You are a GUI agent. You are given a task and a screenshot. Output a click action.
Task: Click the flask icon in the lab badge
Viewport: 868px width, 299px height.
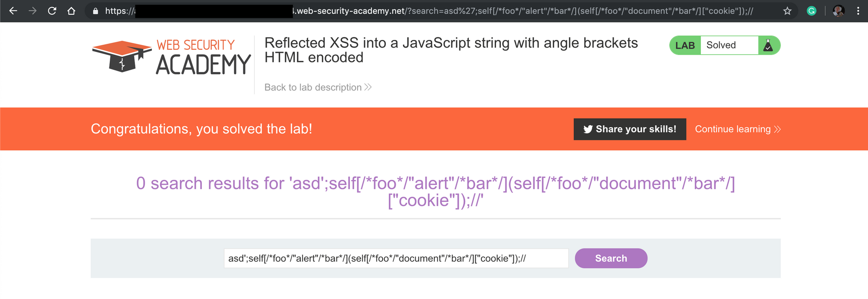pyautogui.click(x=768, y=45)
